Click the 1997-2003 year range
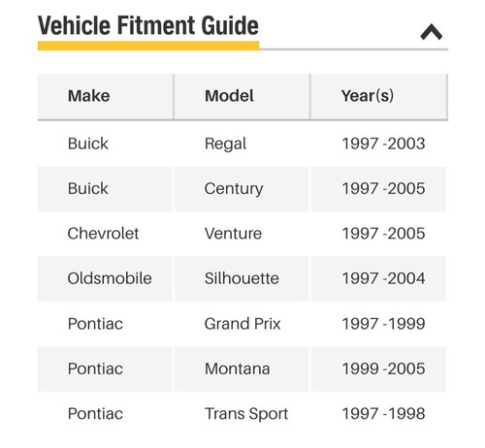The image size is (485, 448). tap(383, 144)
